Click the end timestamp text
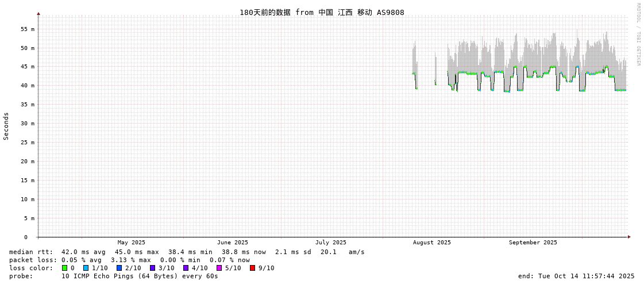The height and width of the screenshot is (284, 644). (576, 276)
